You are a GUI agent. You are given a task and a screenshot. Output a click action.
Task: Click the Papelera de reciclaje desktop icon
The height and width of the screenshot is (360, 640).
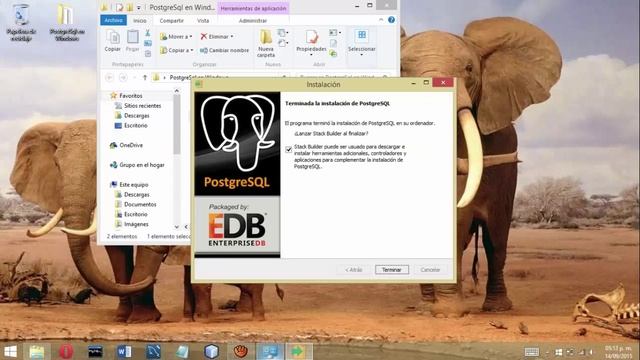21,22
